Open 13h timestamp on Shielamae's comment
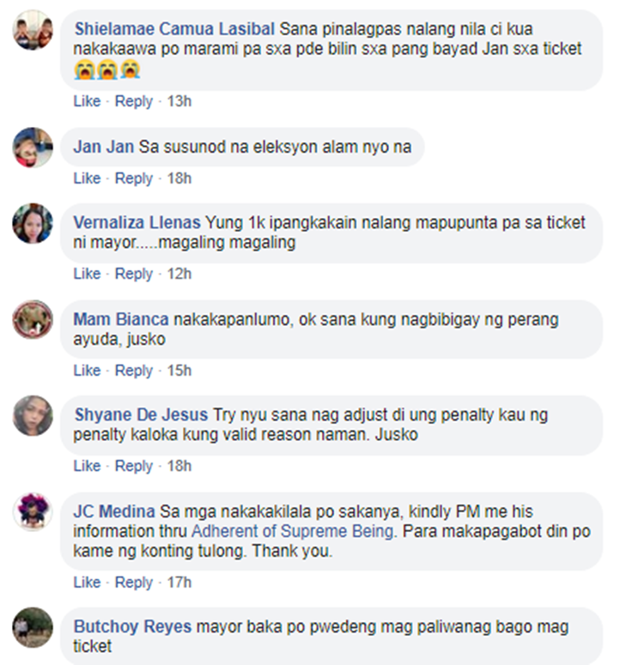The image size is (644, 665). (179, 101)
